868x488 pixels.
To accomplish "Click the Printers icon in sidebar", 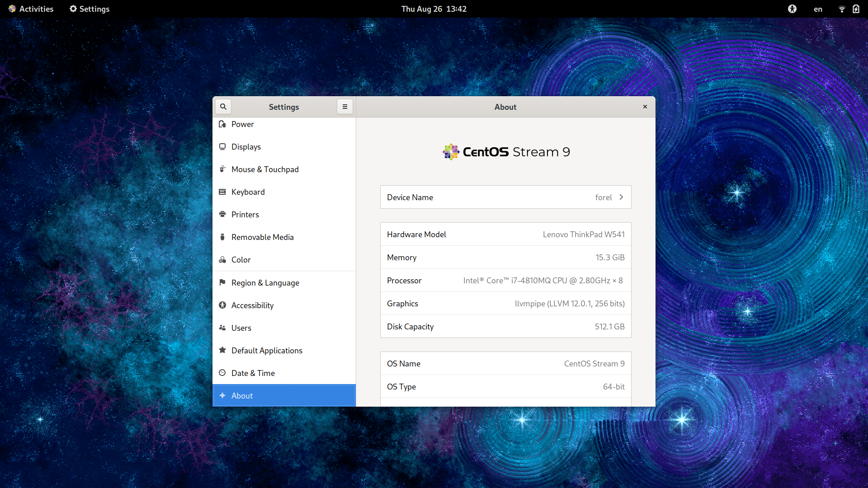I will 222,215.
